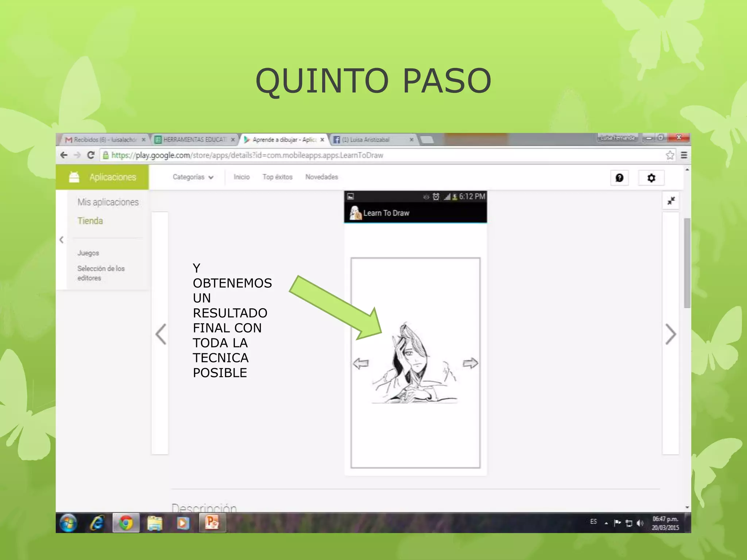Image resolution: width=747 pixels, height=560 pixels.
Task: Click the Luisa Fernanda profile button
Action: pyautogui.click(x=618, y=138)
